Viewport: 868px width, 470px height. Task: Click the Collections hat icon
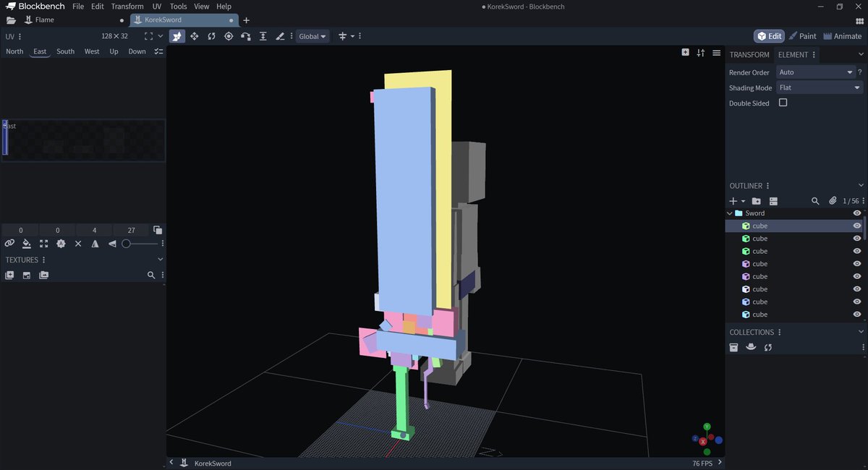pos(751,347)
